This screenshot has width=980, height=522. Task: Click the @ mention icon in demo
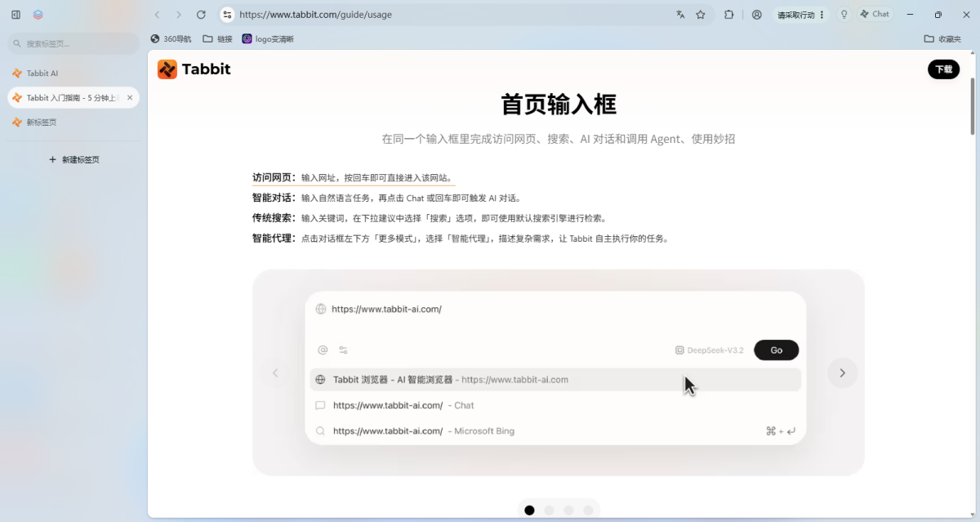[323, 350]
